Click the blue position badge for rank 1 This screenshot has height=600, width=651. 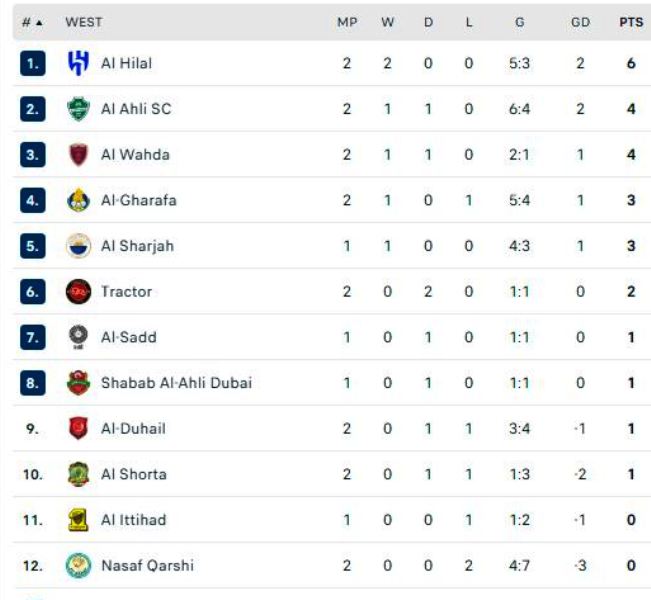tap(31, 63)
